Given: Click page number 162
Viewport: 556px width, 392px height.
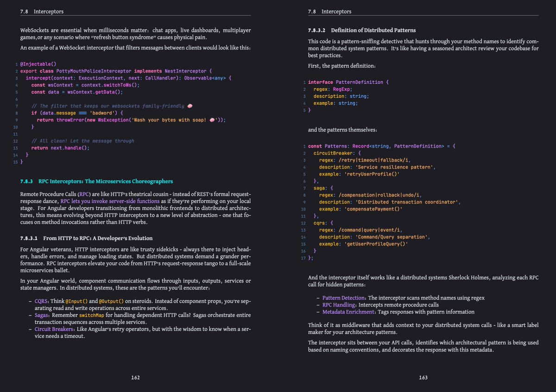Looking at the screenshot, I should (x=135, y=378).
